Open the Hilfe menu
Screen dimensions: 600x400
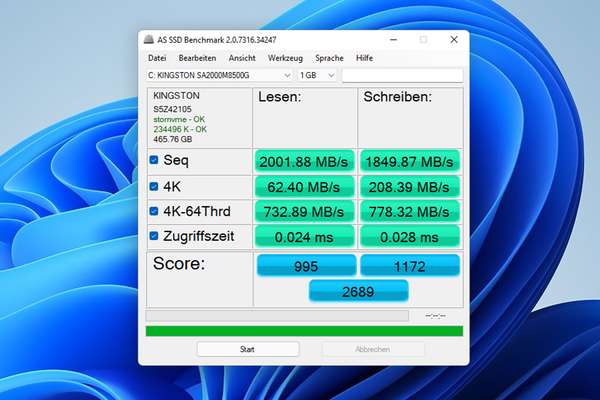pos(364,58)
